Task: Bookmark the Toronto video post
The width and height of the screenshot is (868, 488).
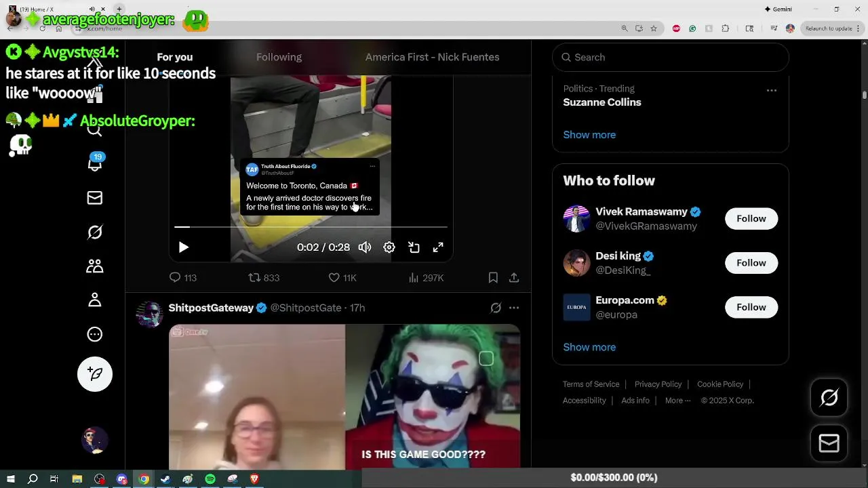Action: coord(493,278)
